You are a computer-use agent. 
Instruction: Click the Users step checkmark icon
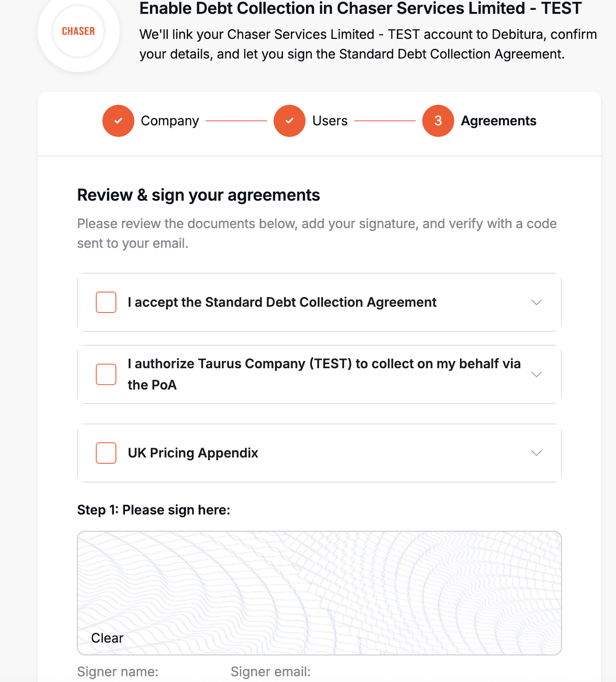[289, 121]
